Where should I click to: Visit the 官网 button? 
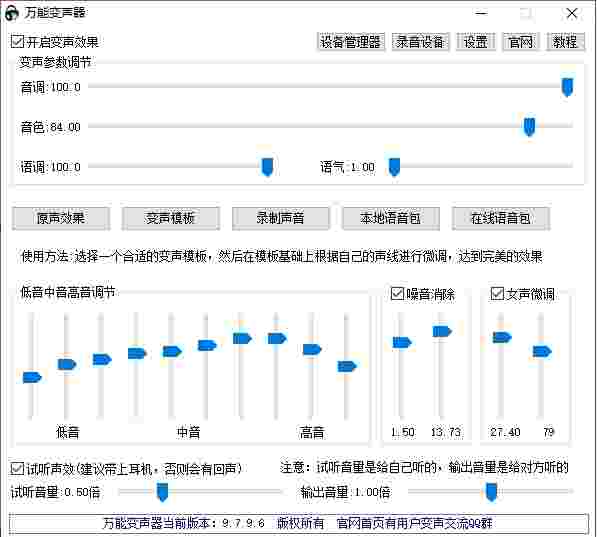520,42
